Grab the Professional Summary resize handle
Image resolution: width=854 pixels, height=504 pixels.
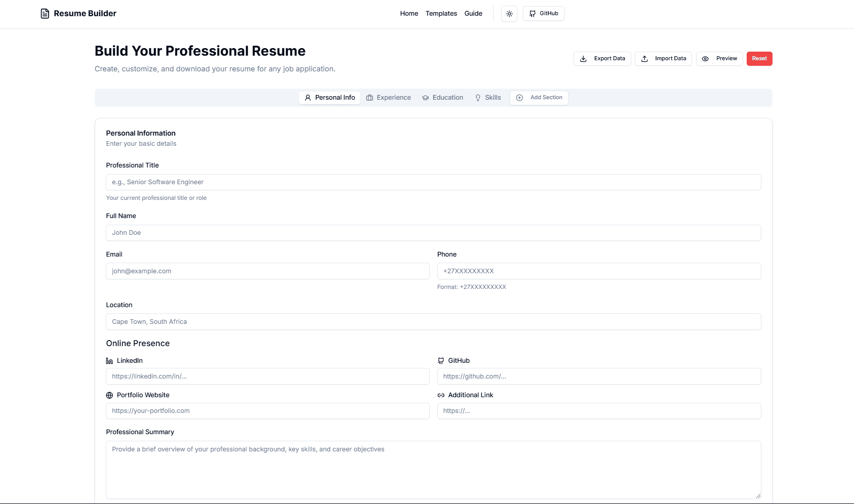click(x=758, y=496)
